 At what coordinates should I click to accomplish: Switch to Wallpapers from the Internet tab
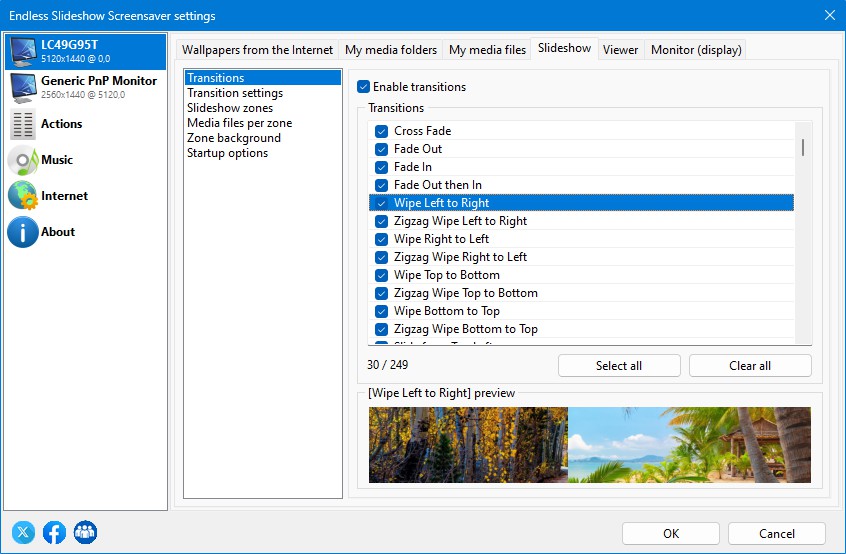pos(257,50)
